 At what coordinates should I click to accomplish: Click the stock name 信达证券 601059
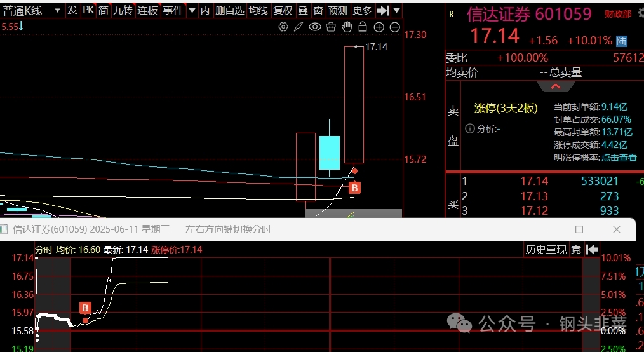pyautogui.click(x=529, y=15)
